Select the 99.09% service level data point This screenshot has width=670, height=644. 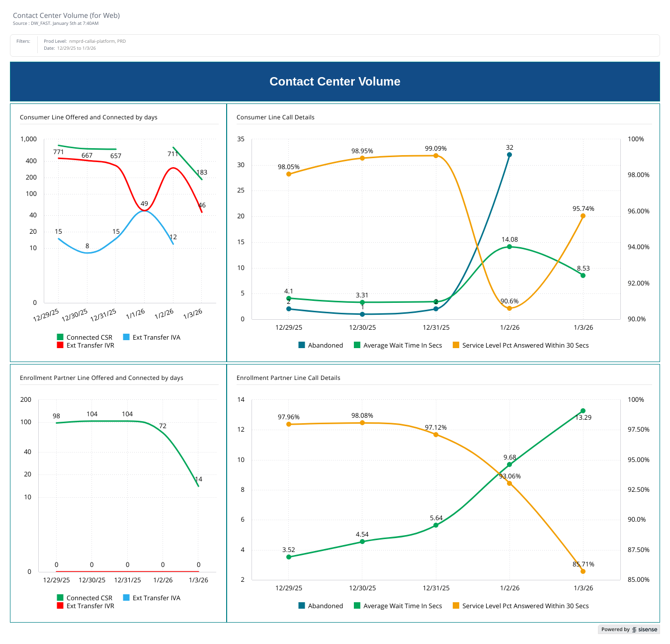coord(436,156)
